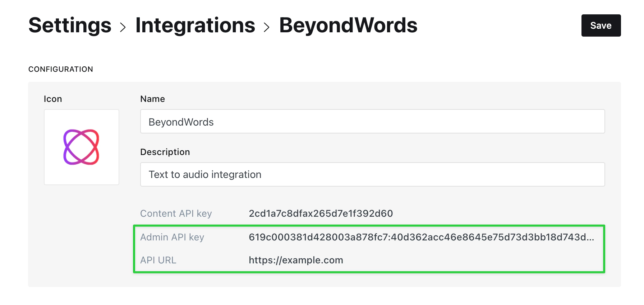The height and width of the screenshot is (305, 644).
Task: Click the Admin API key label
Action: [x=172, y=237]
